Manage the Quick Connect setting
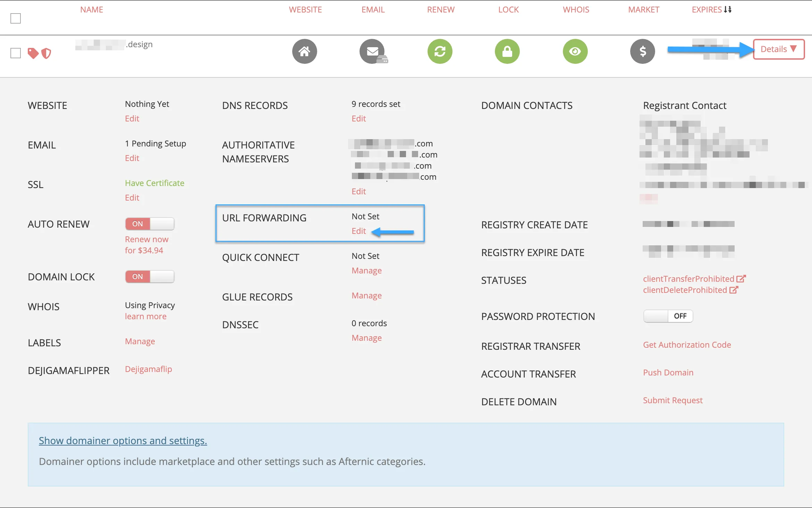Image resolution: width=812 pixels, height=508 pixels. point(366,270)
